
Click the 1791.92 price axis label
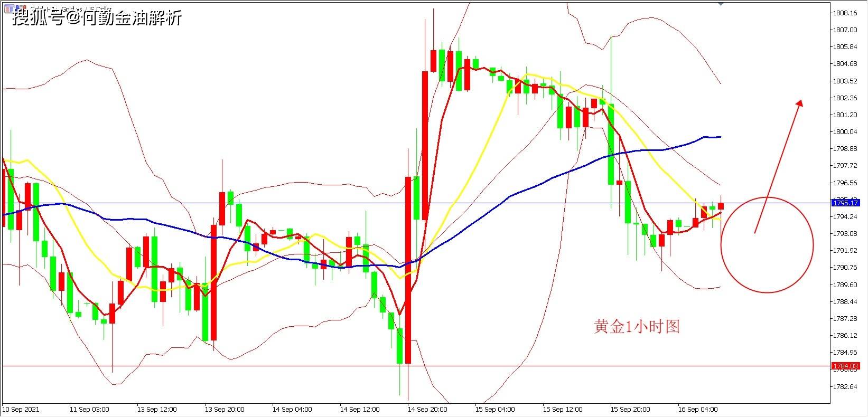(x=845, y=250)
